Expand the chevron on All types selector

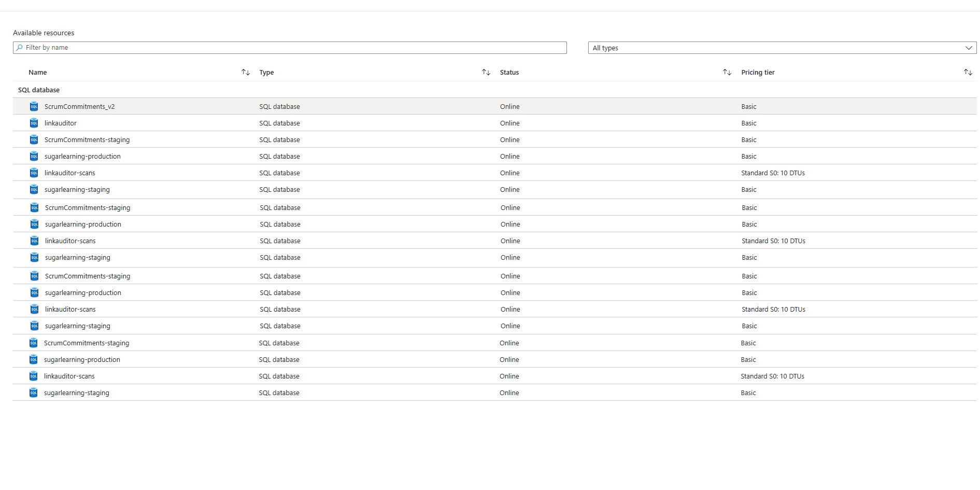click(x=969, y=48)
